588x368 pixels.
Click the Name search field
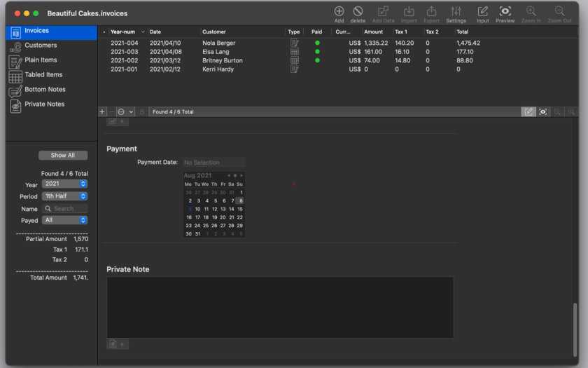point(64,208)
